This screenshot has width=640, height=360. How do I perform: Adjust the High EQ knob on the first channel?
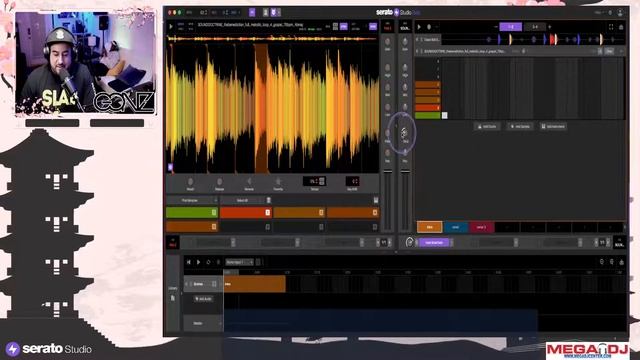tap(387, 68)
